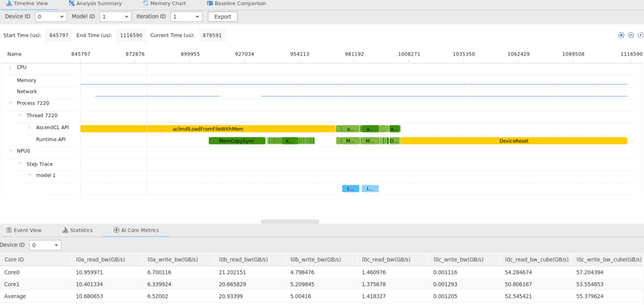Click the Name header of the timeline tree
Viewport: 644px width, 305px height.
14,54
